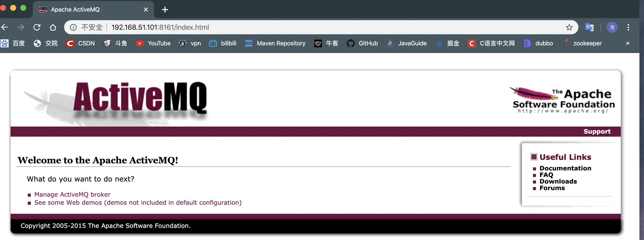Click the Useful Links heading
644x240 pixels.
pyautogui.click(x=565, y=157)
